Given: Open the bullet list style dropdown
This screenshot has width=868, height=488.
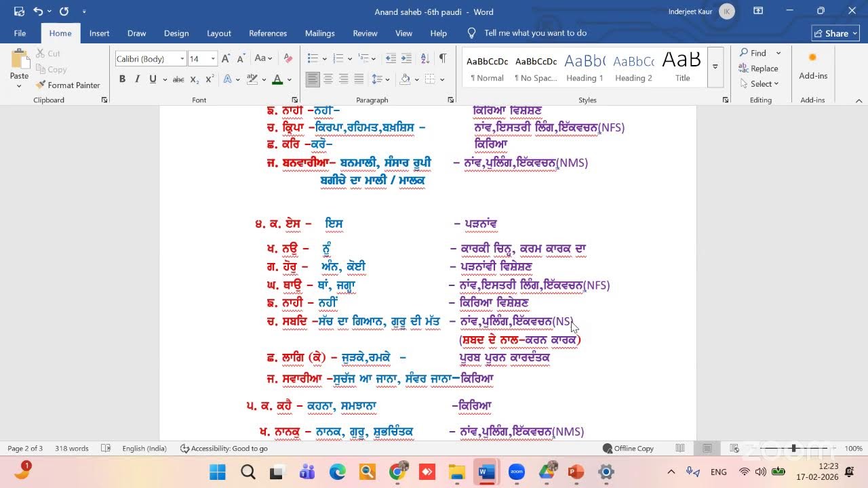Looking at the screenshot, I should tap(325, 59).
